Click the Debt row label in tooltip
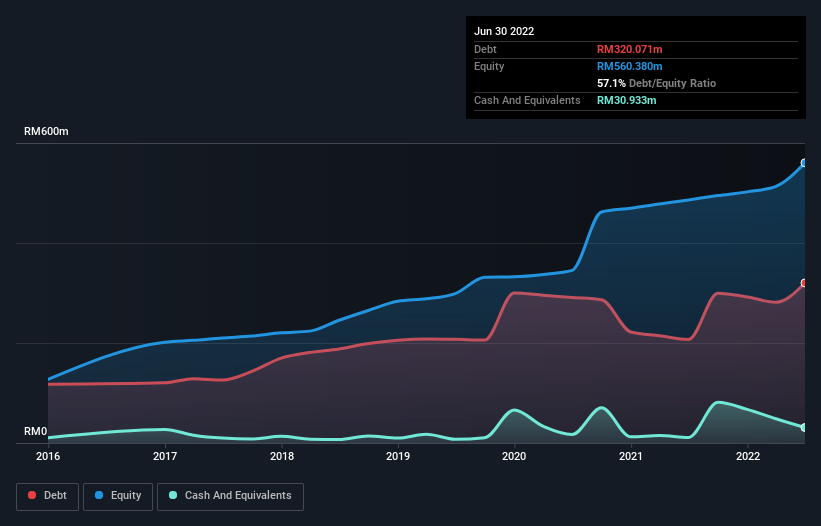This screenshot has height=526, width=821. click(x=485, y=49)
